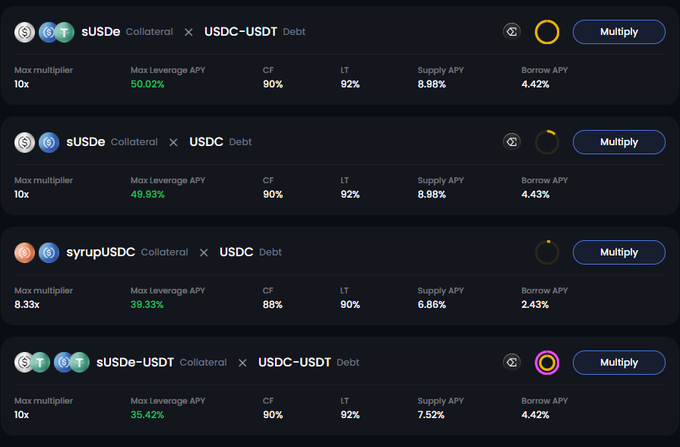Click Multiply for syrupUSDC / USDC pair
Screen dimensions: 680x447
(x=618, y=252)
